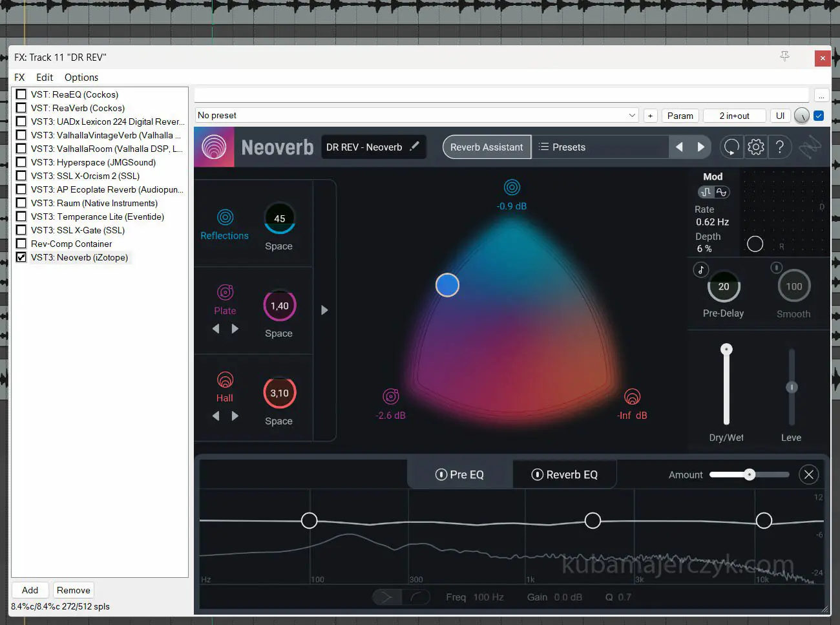Toggle the pre-delay tempo sync note icon
This screenshot has height=625, width=840.
[x=701, y=270]
